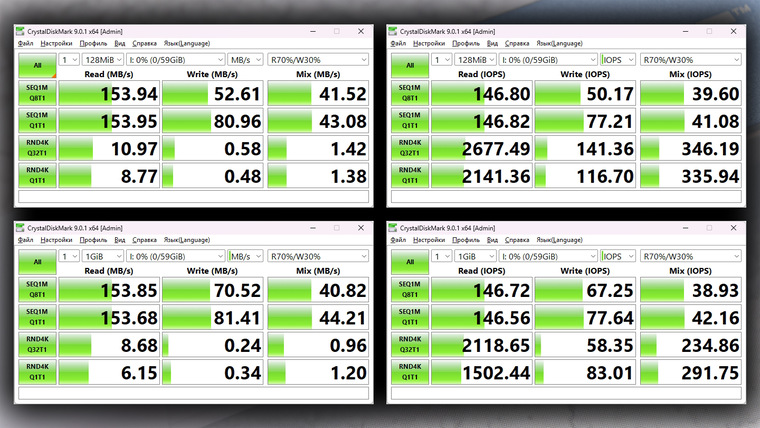Open test count dropdown in the 128MiB MB/s window
This screenshot has width=760, height=428.
click(69, 60)
